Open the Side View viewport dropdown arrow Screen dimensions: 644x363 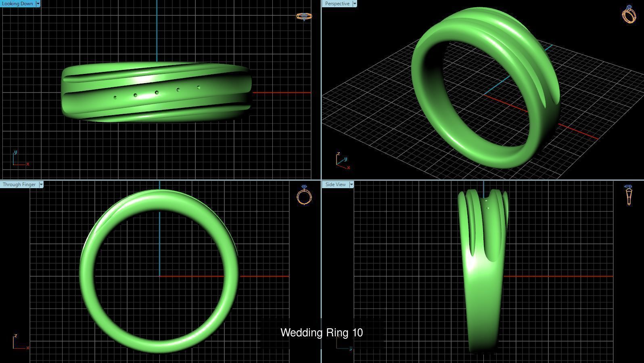pyautogui.click(x=351, y=185)
